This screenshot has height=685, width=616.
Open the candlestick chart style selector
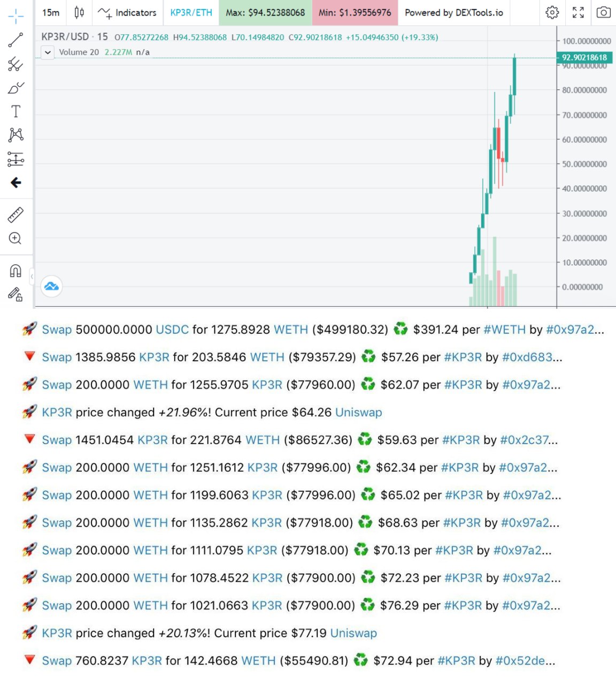tap(79, 12)
